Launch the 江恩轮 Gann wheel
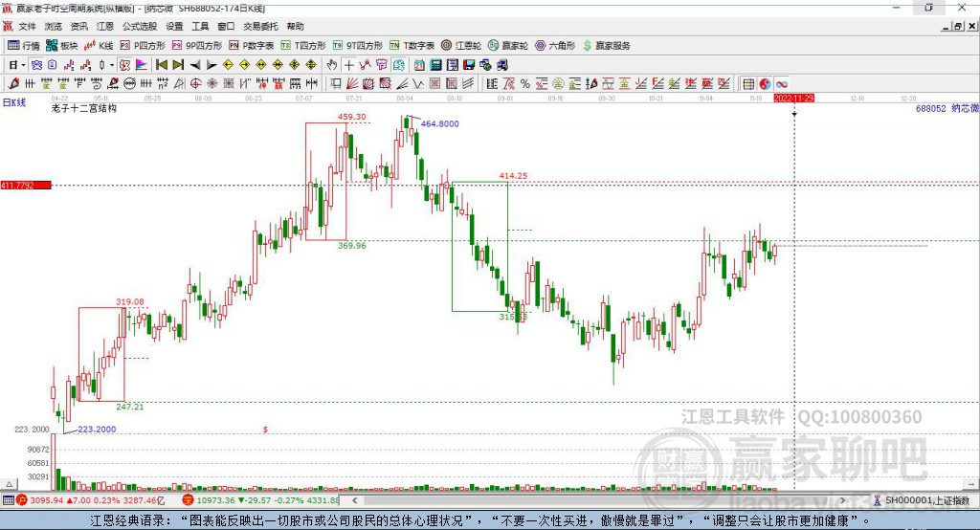The height and width of the screenshot is (530, 980). 461,46
